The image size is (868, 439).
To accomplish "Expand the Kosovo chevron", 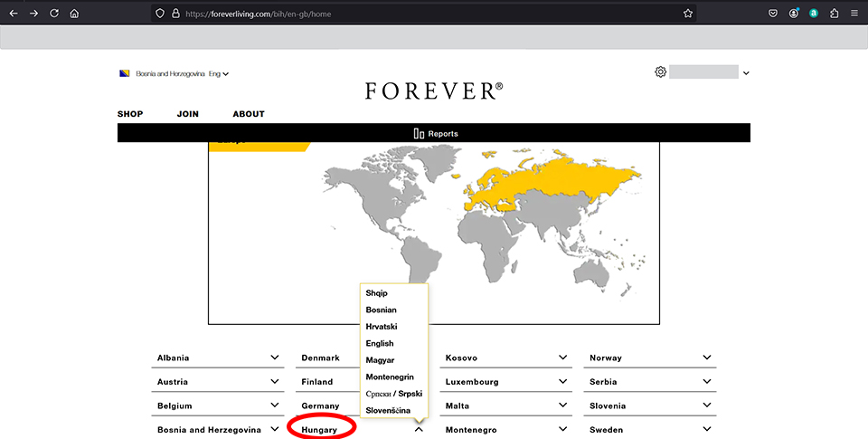I will (x=563, y=358).
